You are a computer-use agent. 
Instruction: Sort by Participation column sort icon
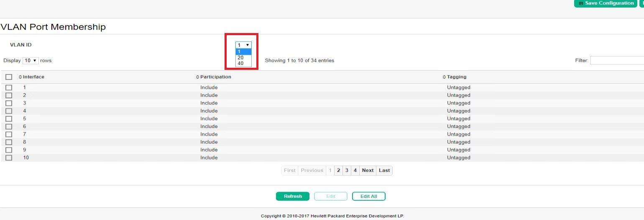point(197,77)
